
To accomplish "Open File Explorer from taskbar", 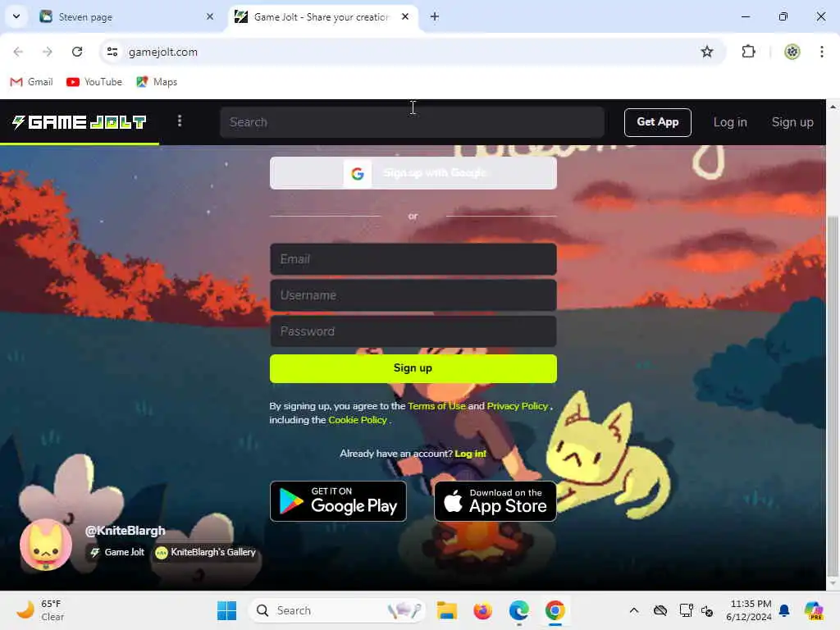I will pyautogui.click(x=446, y=610).
